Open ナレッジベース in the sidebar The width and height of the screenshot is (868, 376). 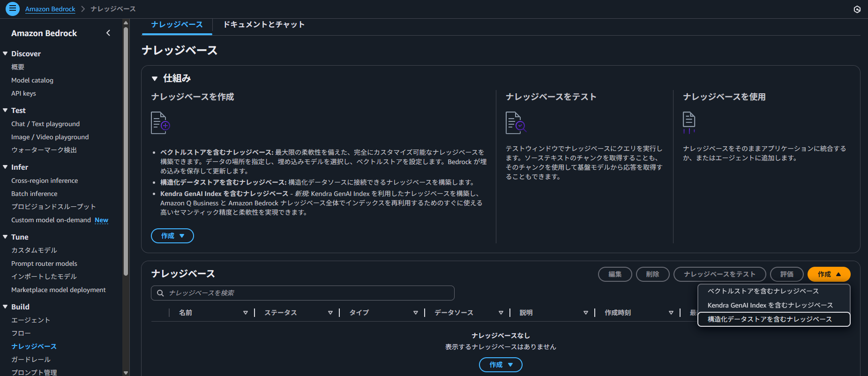point(34,346)
